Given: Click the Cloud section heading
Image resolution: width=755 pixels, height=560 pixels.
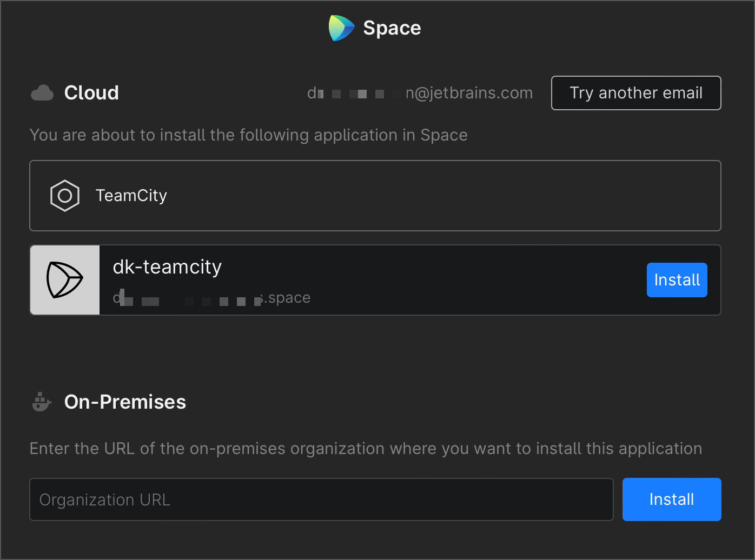Looking at the screenshot, I should coord(91,92).
